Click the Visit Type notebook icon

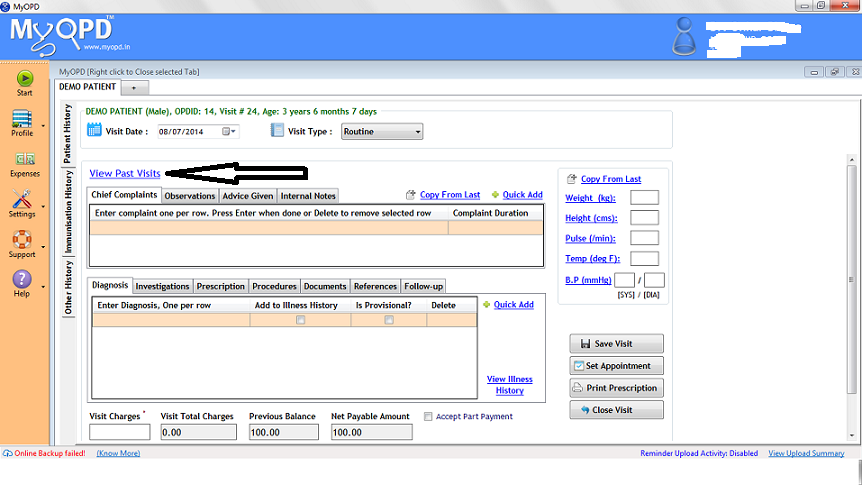tap(277, 130)
